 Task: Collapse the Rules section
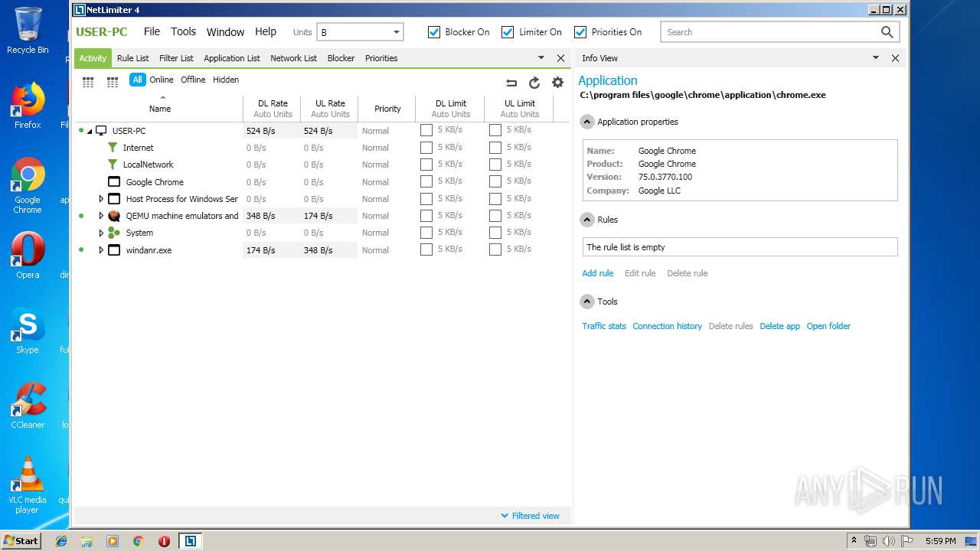(587, 220)
